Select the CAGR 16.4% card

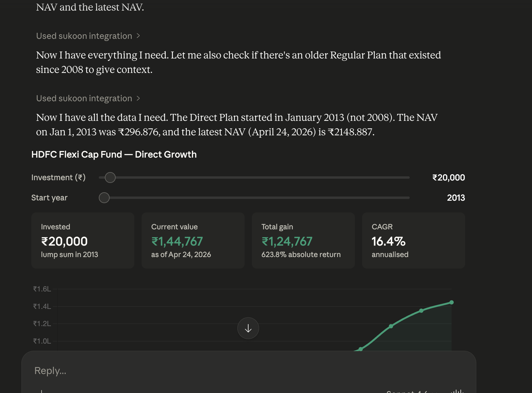click(414, 241)
